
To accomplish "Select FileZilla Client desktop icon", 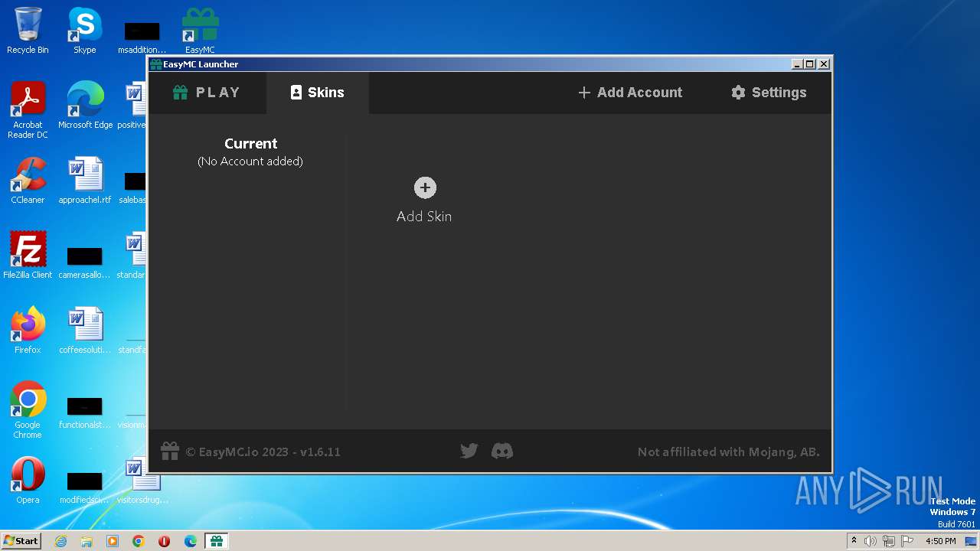I will (x=28, y=256).
